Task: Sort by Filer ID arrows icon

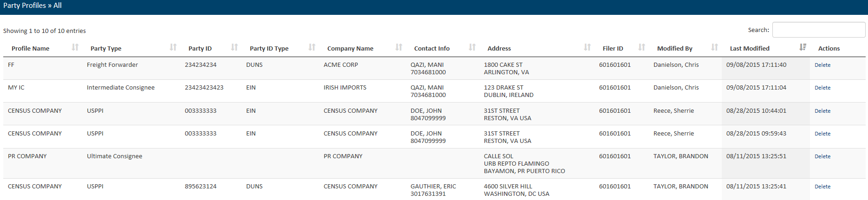Action: [x=641, y=47]
